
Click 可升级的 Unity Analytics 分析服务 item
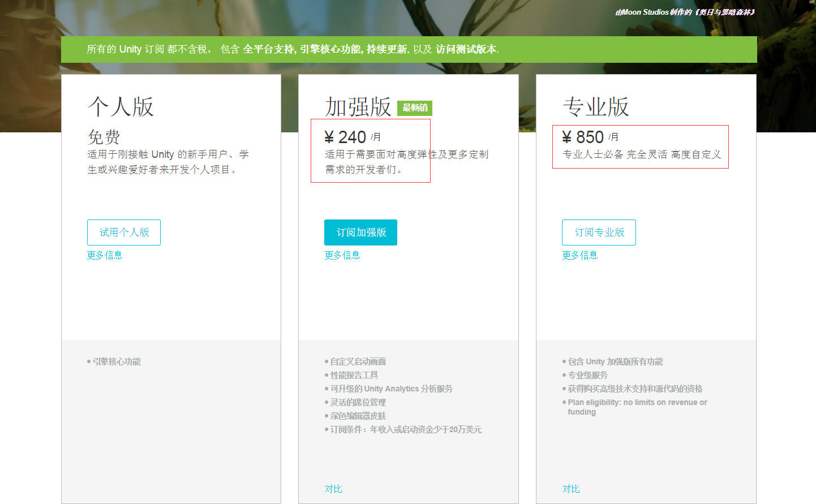coord(388,389)
